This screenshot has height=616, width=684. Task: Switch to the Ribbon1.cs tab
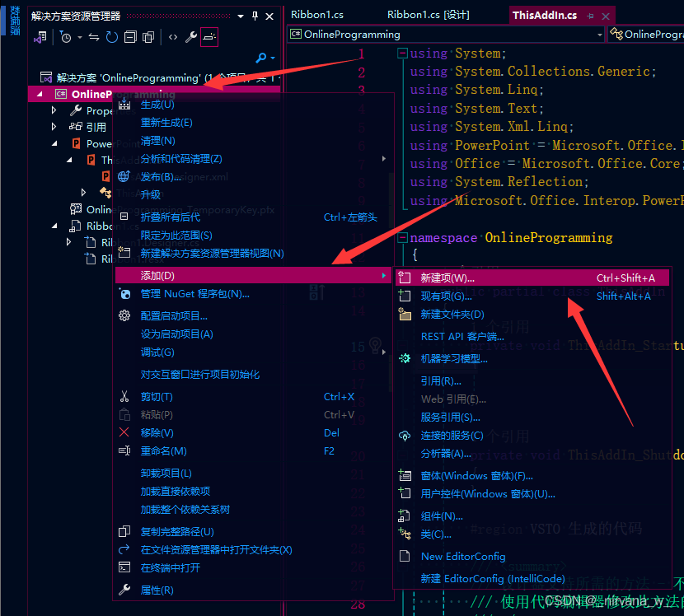click(x=317, y=15)
